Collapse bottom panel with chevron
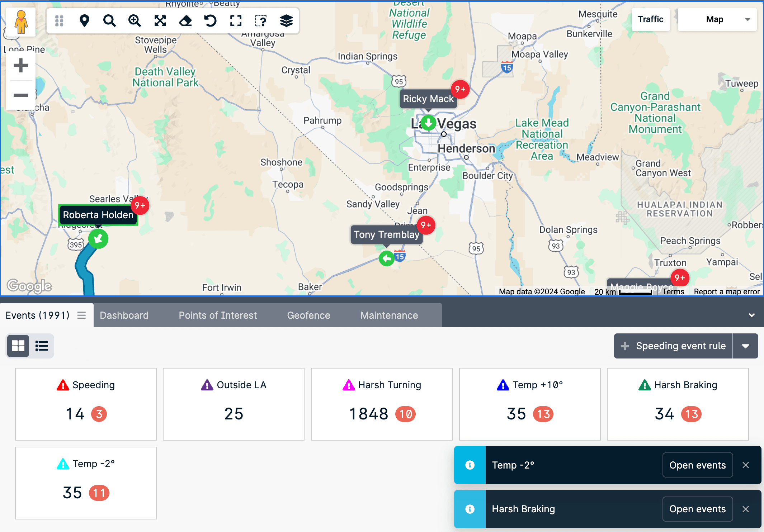The height and width of the screenshot is (532, 764). [752, 315]
